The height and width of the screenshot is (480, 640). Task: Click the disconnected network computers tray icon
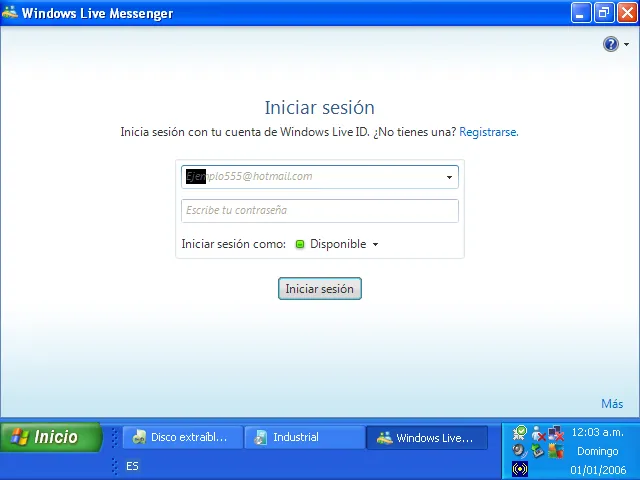[556, 433]
